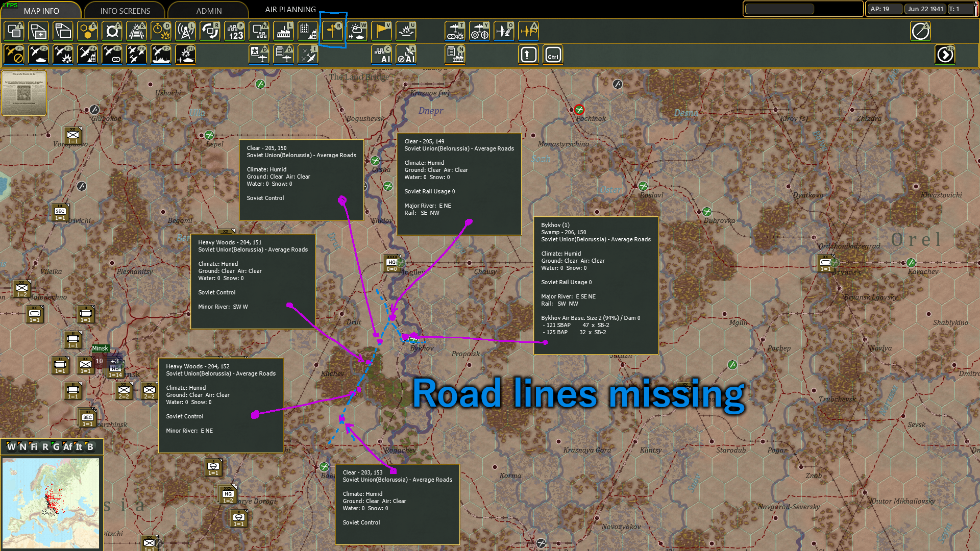Viewport: 980px width, 551px height.
Task: Select the weather display icon marked W
Action: pos(357,31)
